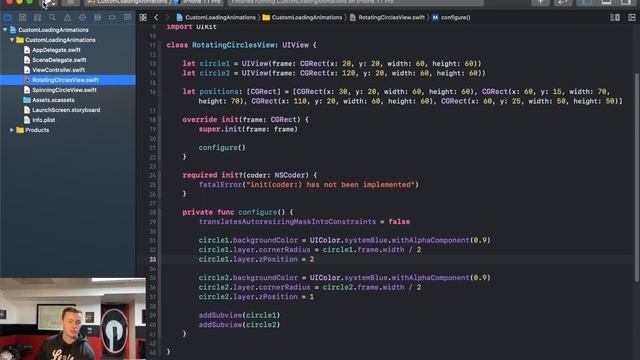Open folder CustomLoadingAnimations breadcrumb in jump bar
Screen dimensions: 640x360
tap(302, 18)
